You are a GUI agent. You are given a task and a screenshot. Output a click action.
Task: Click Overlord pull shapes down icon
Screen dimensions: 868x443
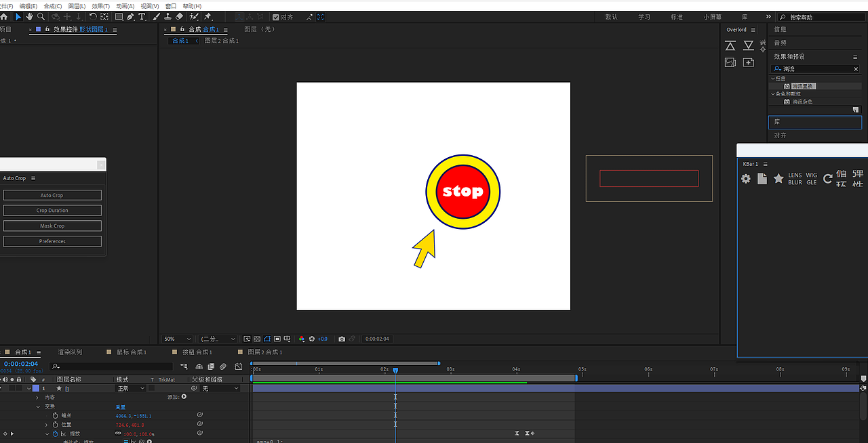point(749,45)
